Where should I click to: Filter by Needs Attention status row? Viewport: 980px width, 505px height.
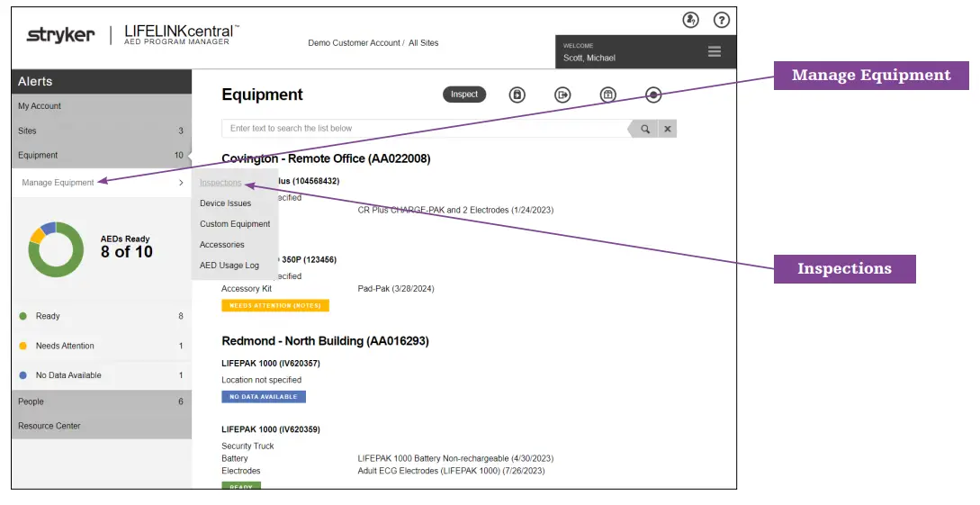(x=102, y=346)
